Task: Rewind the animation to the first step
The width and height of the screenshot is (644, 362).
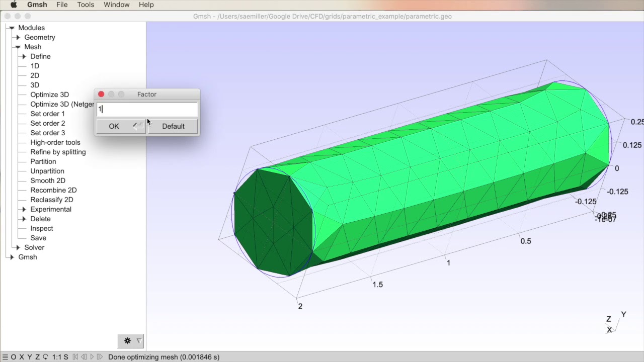Action: tap(75, 357)
